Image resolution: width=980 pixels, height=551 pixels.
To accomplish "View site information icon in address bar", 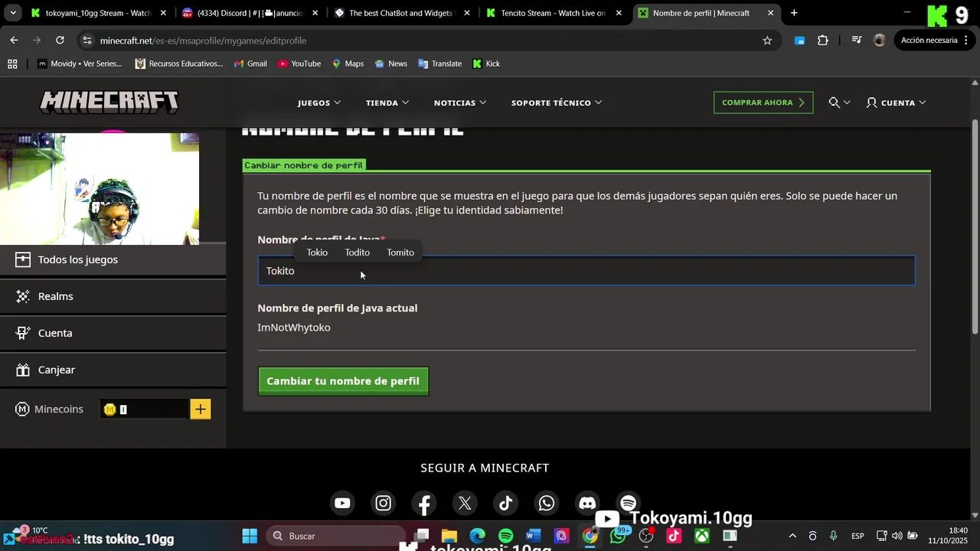I will pos(87,41).
